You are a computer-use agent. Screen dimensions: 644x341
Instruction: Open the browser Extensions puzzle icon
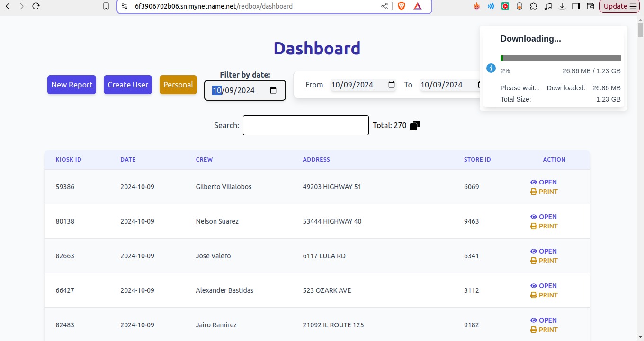click(x=534, y=6)
